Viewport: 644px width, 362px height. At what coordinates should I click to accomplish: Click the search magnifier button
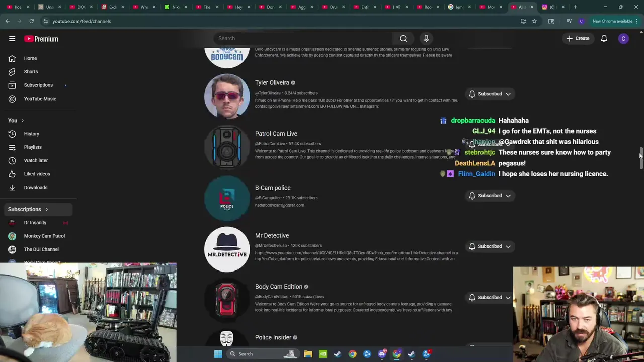tap(404, 38)
